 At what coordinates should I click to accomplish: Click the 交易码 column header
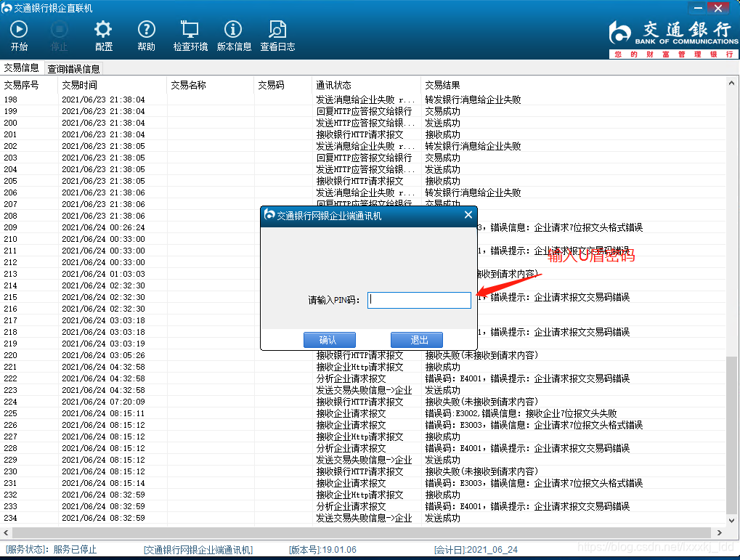[x=284, y=85]
